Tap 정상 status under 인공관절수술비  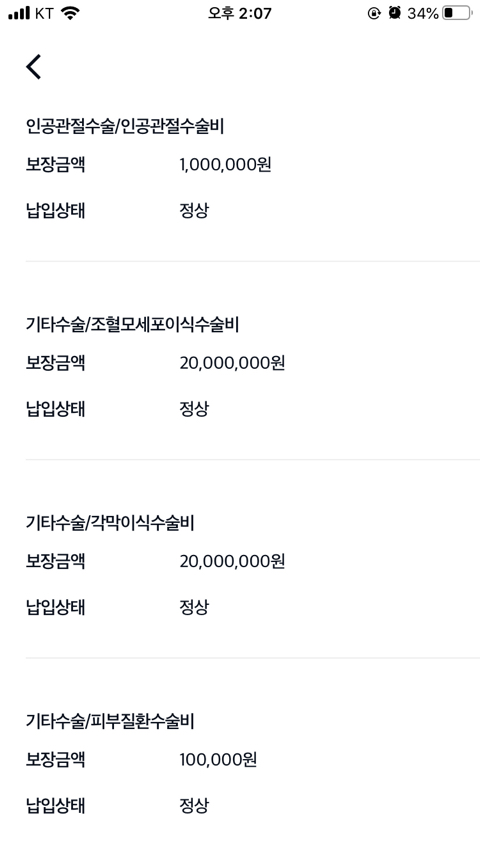[194, 211]
